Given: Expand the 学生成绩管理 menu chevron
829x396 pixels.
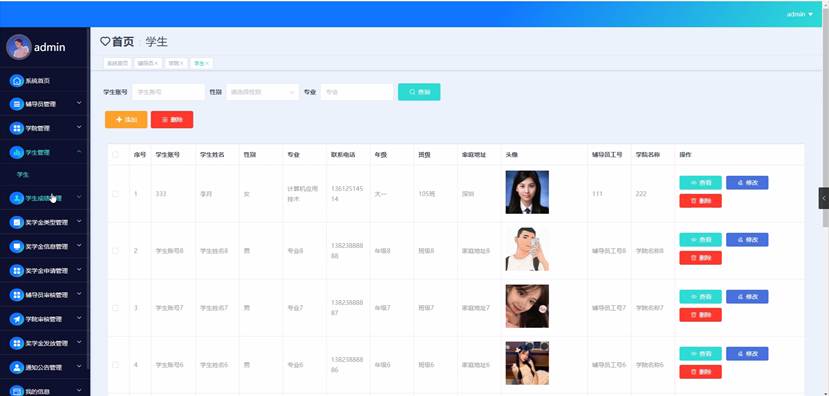Looking at the screenshot, I should click(79, 197).
